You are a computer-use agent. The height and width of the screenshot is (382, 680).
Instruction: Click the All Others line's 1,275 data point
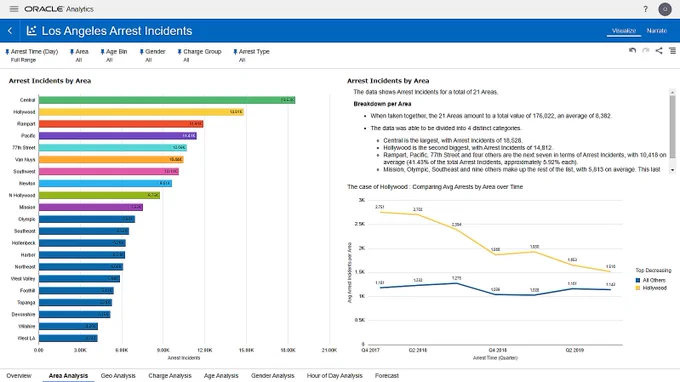pyautogui.click(x=456, y=283)
